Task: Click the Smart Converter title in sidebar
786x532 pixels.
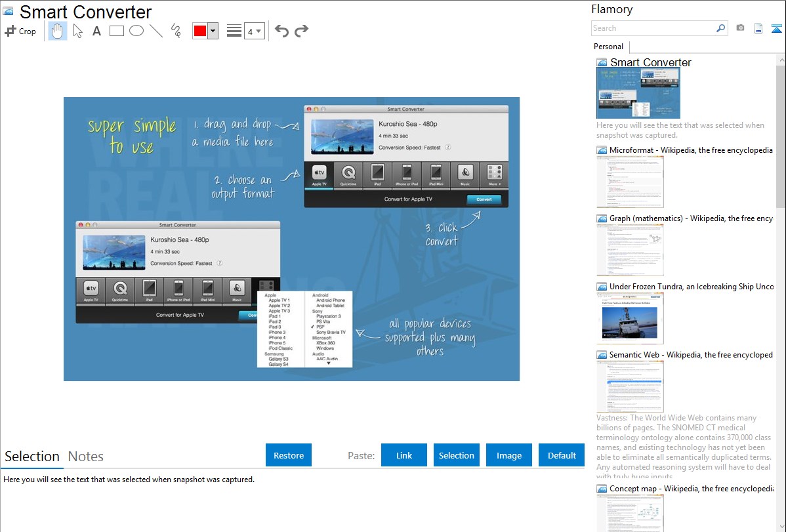Action: [651, 62]
